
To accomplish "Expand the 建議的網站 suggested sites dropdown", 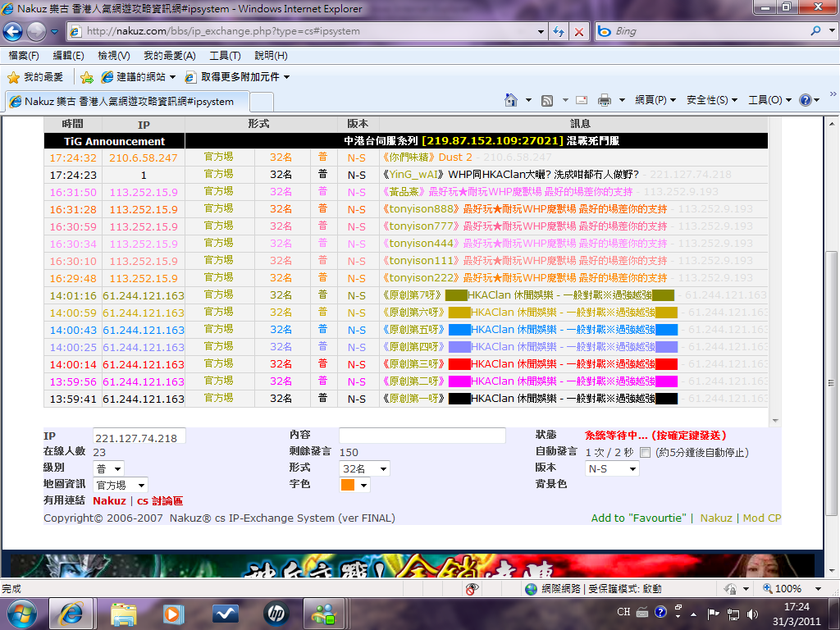I will coord(172,78).
